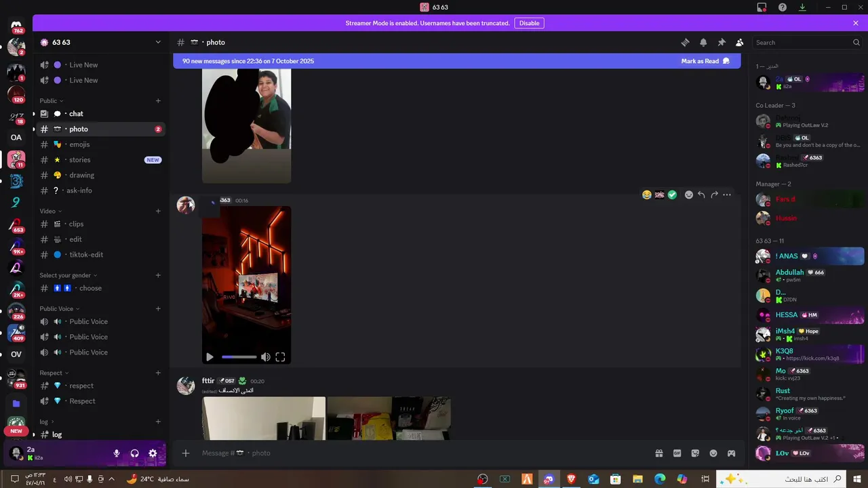The image size is (868, 488).
Task: Open member HESSA profile
Action: pos(808,315)
